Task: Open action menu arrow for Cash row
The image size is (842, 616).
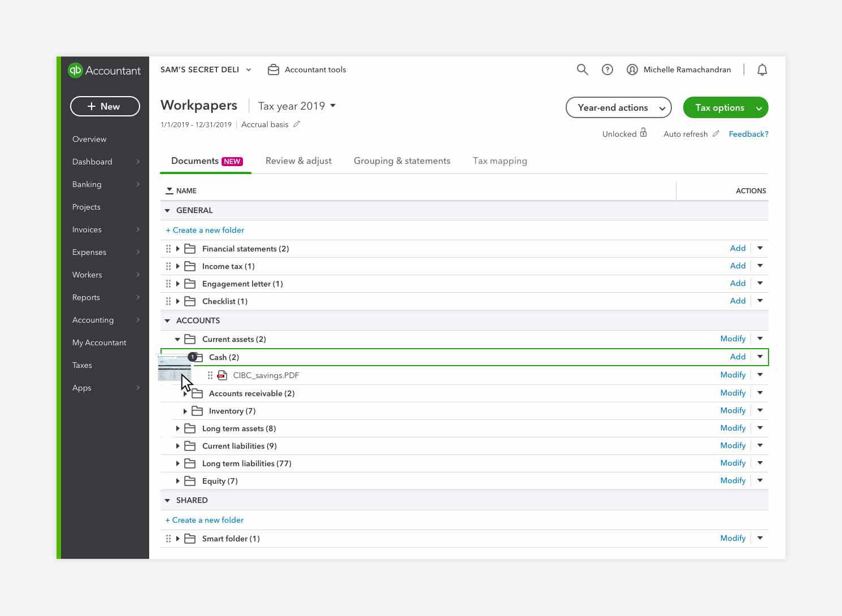Action: (760, 357)
